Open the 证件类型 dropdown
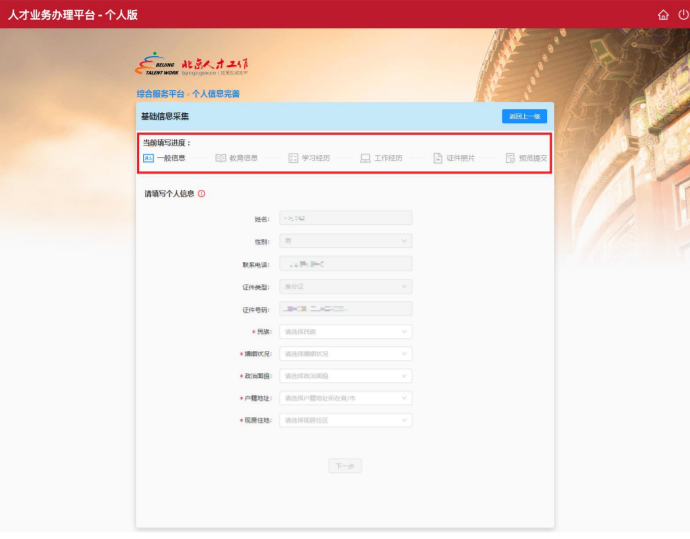690x539 pixels. pos(345,286)
